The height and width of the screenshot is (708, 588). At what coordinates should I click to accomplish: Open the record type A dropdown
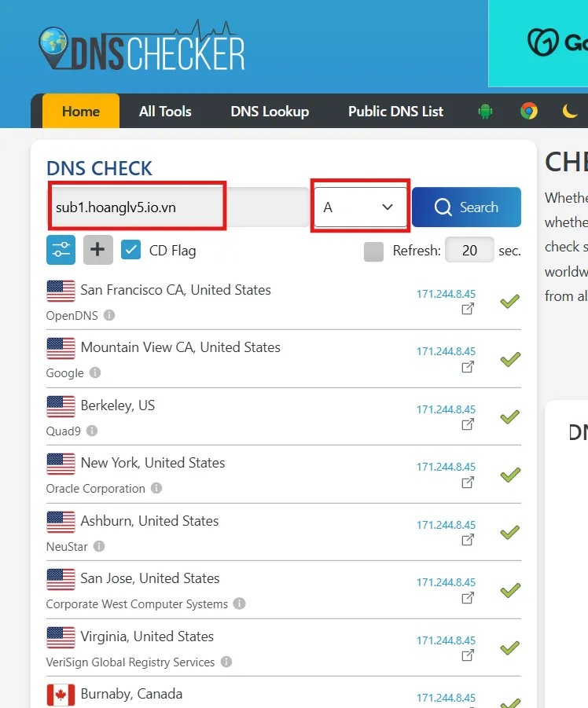tap(360, 207)
